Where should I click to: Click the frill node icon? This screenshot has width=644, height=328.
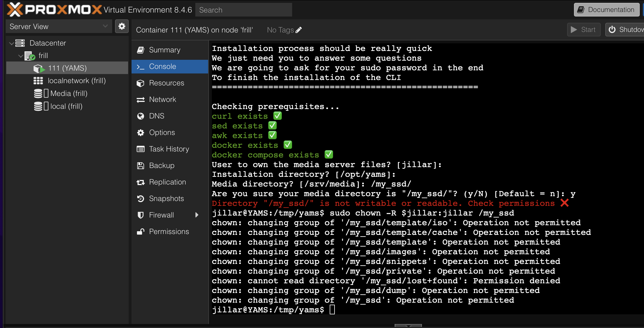[30, 56]
